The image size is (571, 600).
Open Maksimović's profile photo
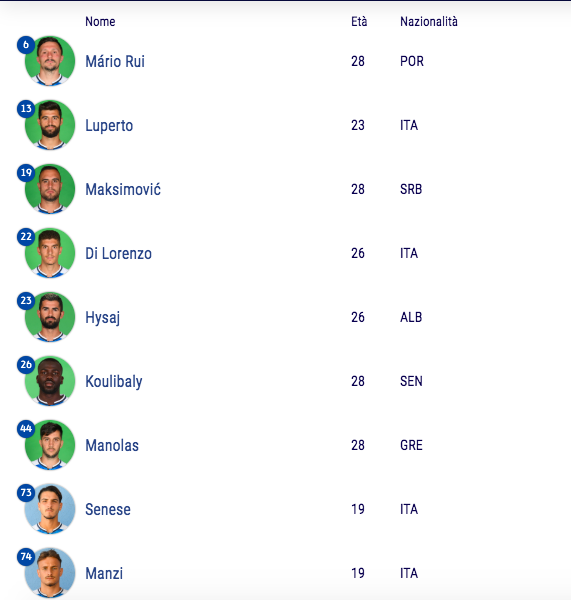pyautogui.click(x=50, y=189)
